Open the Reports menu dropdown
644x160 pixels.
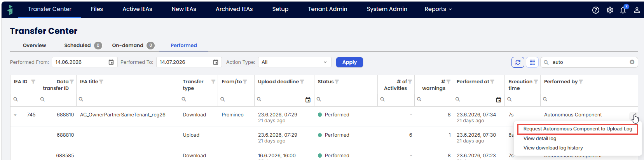point(438,9)
